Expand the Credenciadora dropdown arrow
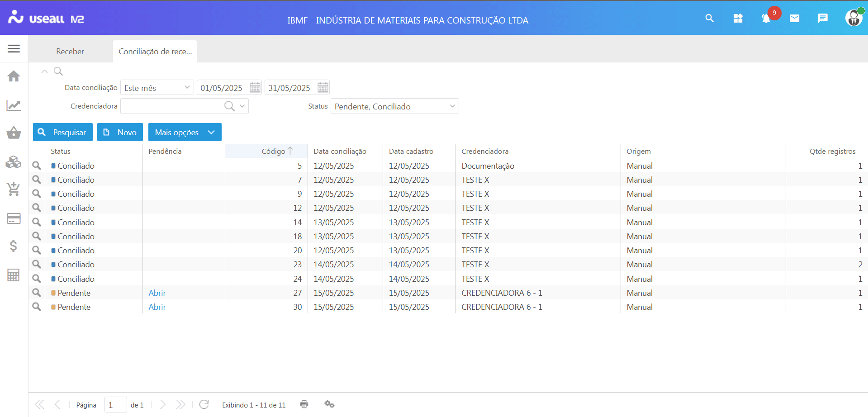The height and width of the screenshot is (417, 868). click(x=242, y=106)
